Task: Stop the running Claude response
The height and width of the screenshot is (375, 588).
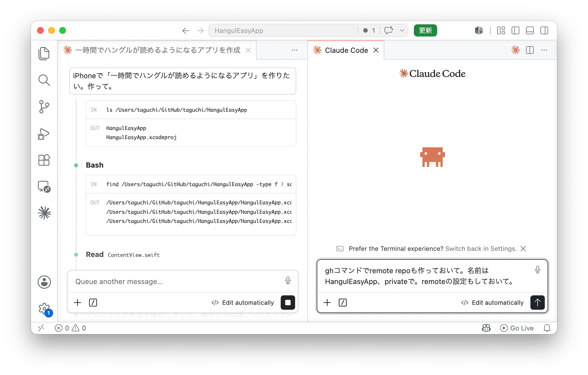Action: pos(288,303)
